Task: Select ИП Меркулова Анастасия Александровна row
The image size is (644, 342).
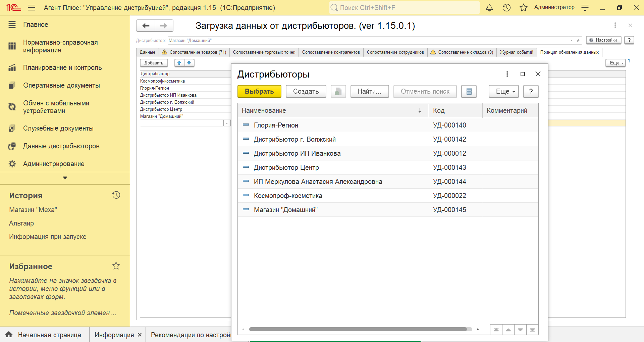Action: click(x=388, y=182)
